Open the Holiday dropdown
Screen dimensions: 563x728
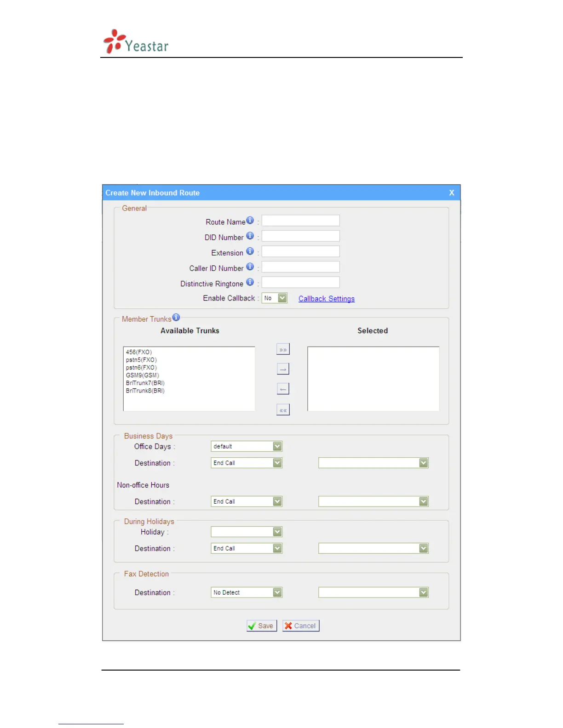pyautogui.click(x=247, y=532)
